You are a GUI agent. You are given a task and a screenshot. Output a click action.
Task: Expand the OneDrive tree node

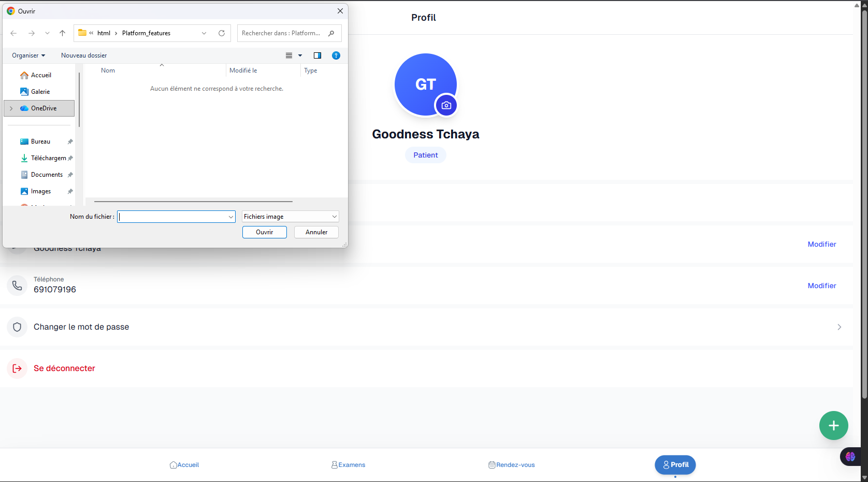[11, 108]
